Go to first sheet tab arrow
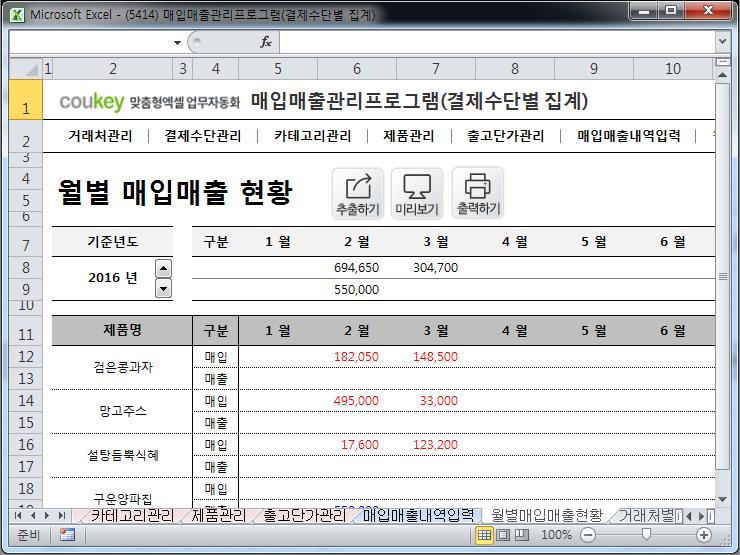Image resolution: width=740 pixels, height=555 pixels. pos(18,515)
